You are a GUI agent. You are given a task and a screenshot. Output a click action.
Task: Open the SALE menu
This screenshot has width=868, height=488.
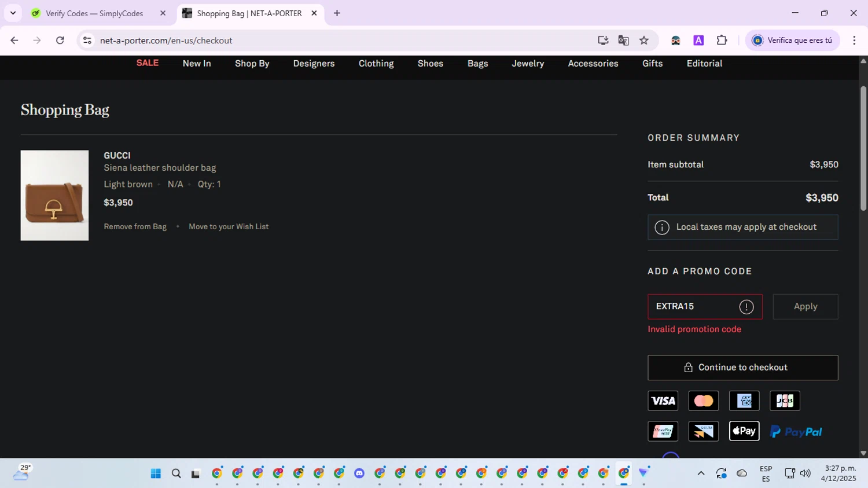[148, 63]
